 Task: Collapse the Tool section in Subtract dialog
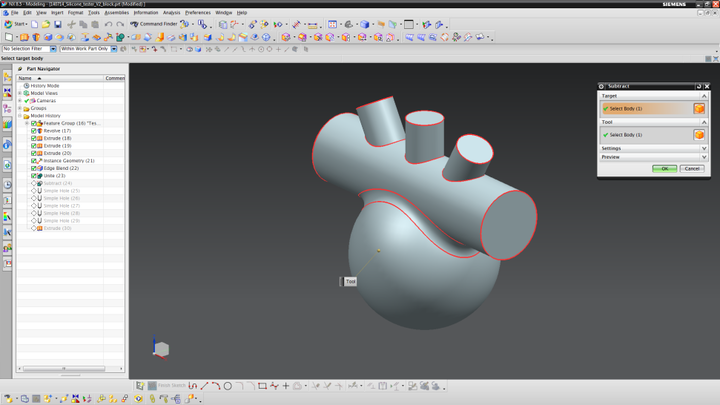click(703, 122)
